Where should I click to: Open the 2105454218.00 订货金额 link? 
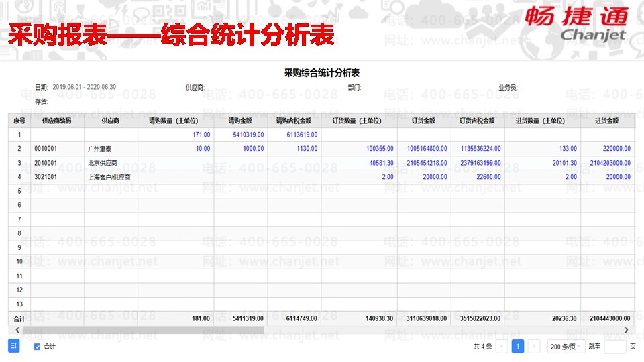[427, 163]
